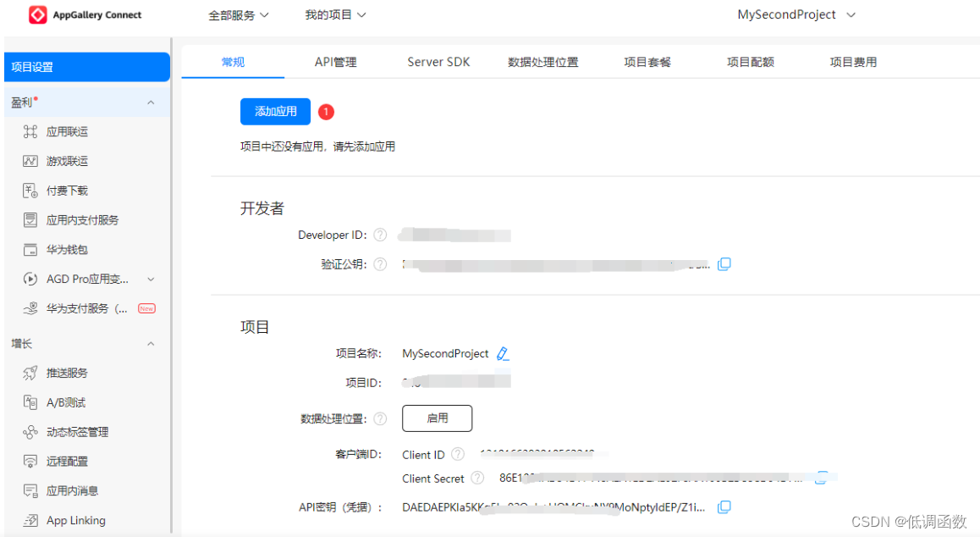Screen dimensions: 980x537
Task: Click the 华为支付服务 icon
Action: [30, 308]
